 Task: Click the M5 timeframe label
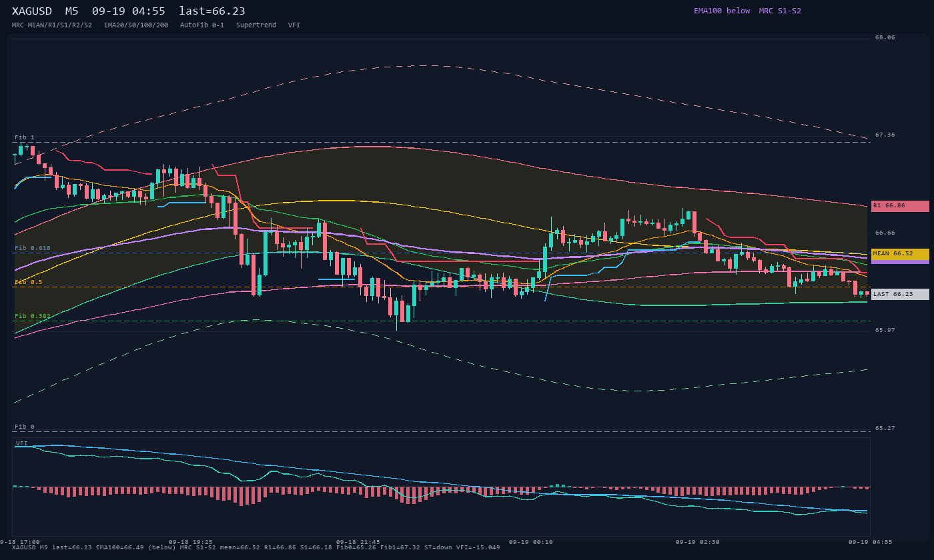72,11
